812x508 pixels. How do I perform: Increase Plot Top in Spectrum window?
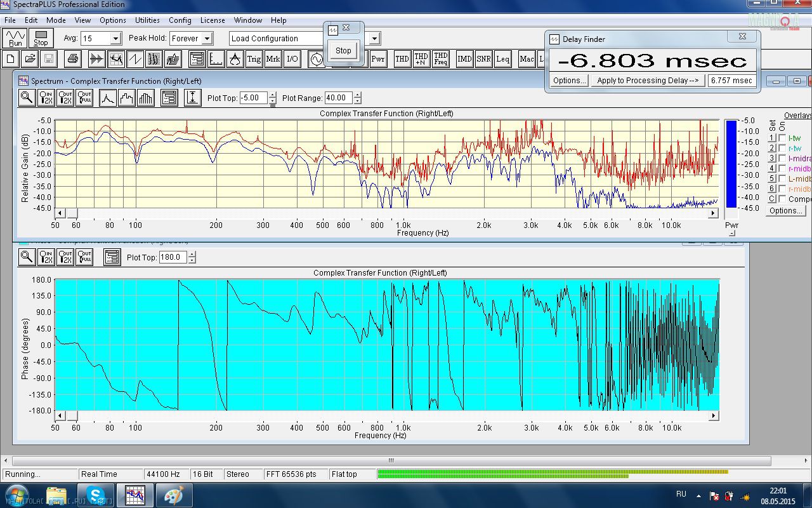click(x=273, y=95)
